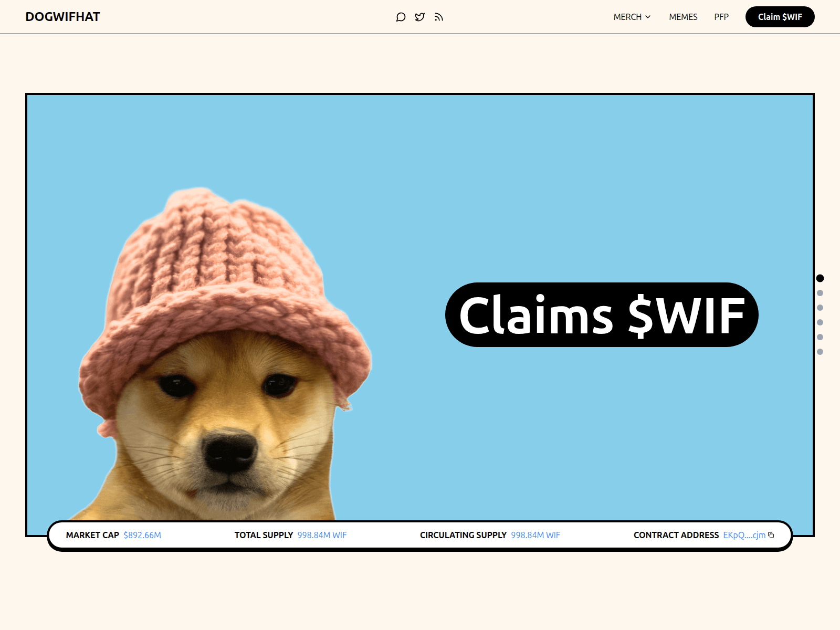Select the last carousel navigation dot
Image resolution: width=840 pixels, height=630 pixels.
tap(820, 349)
